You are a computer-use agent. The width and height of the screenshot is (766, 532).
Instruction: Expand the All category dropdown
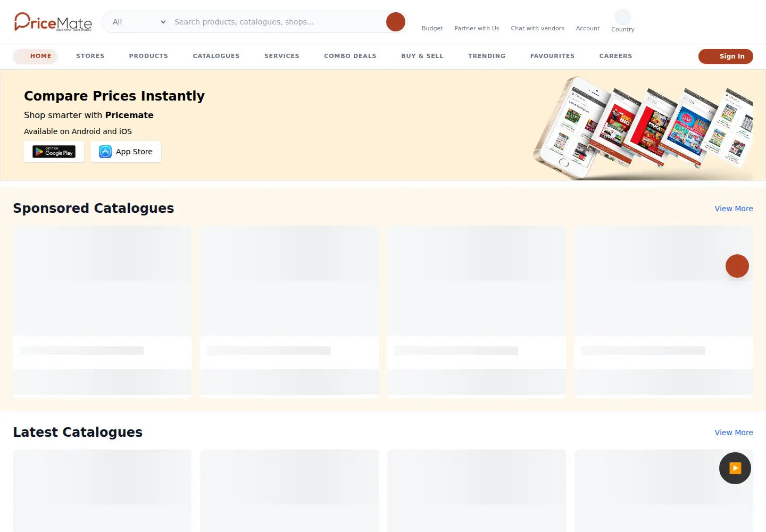tap(139, 22)
